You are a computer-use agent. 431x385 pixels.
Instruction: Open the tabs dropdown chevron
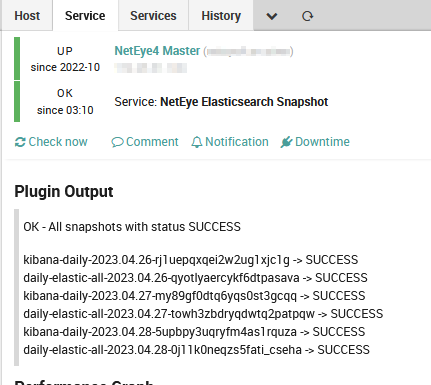[x=272, y=16]
